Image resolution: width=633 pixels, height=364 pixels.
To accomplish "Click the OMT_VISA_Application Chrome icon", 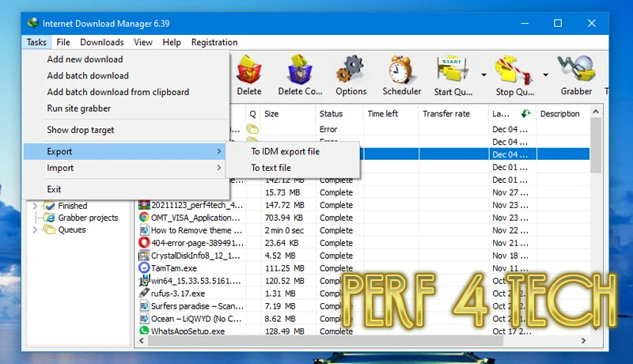I will coord(144,218).
